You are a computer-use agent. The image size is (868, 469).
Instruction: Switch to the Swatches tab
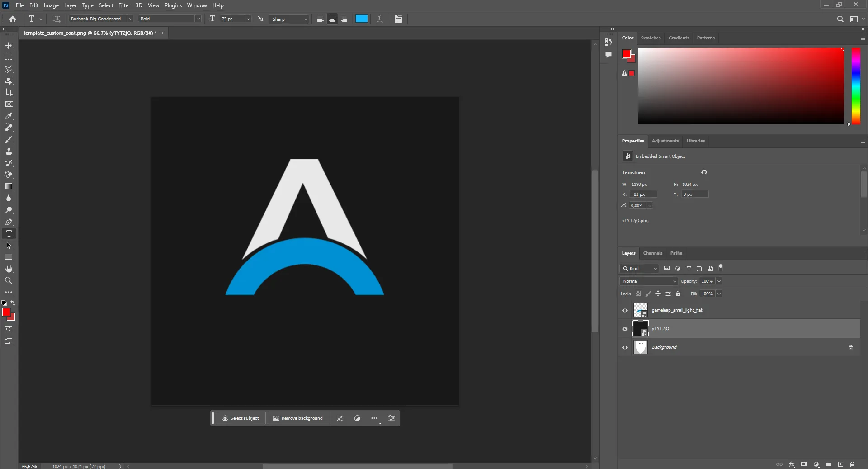651,38
